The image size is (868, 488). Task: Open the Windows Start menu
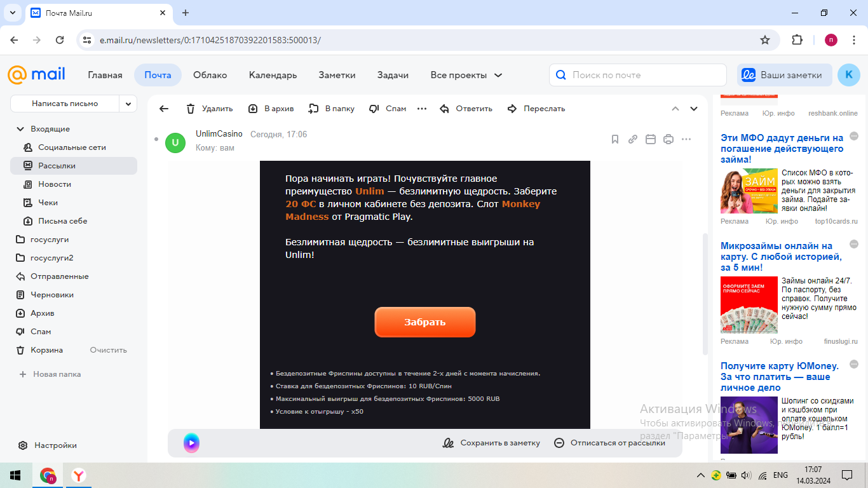pyautogui.click(x=15, y=475)
